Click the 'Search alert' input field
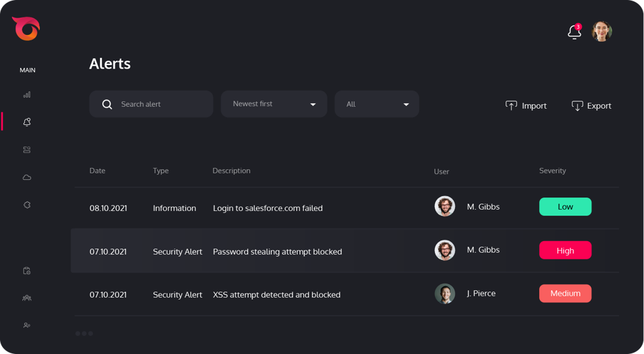The image size is (644, 354). [x=161, y=104]
